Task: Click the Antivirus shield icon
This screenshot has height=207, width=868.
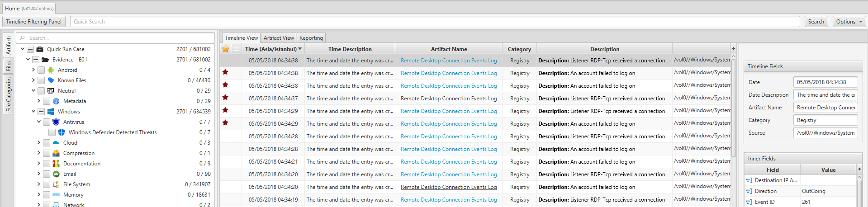Action: [x=56, y=122]
